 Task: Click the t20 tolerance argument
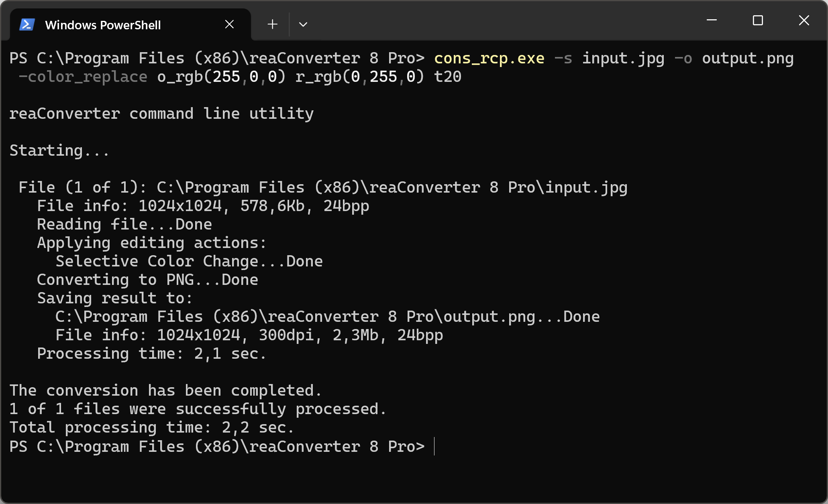click(448, 77)
